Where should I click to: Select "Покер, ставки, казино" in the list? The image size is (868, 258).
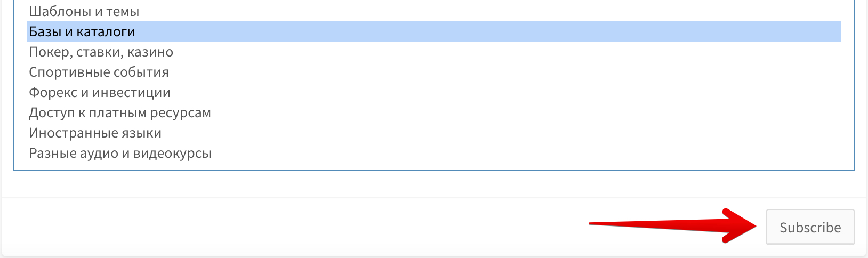click(101, 52)
